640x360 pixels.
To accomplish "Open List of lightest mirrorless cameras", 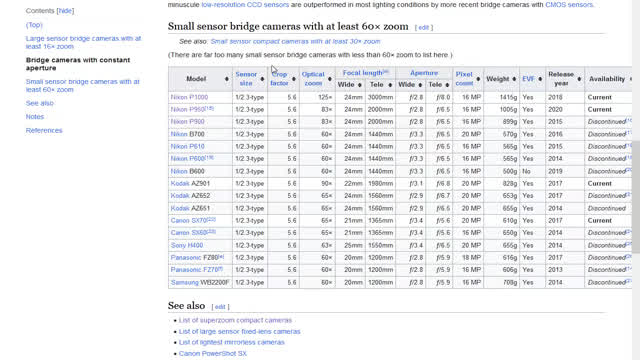I will [231, 342].
